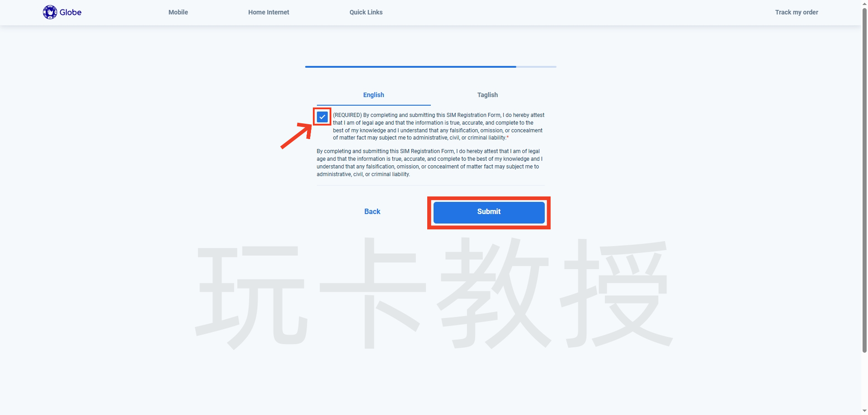Go Back to the previous step
This screenshot has height=415, width=868.
pos(372,212)
